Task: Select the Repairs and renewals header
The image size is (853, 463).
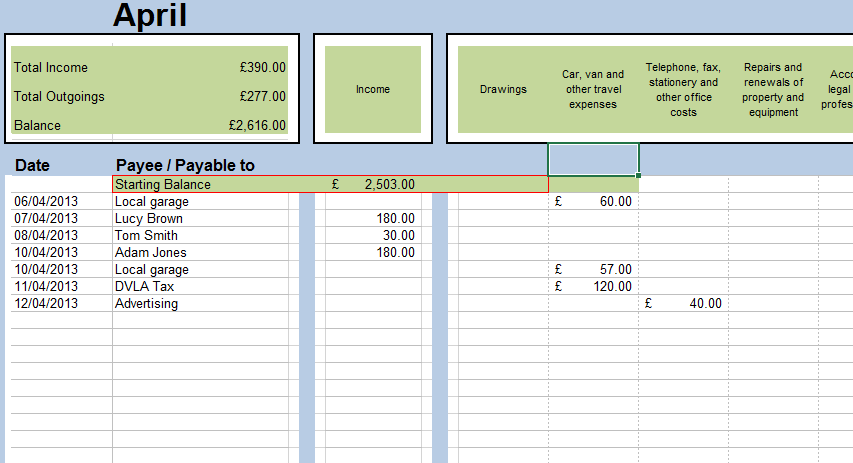Action: pos(773,89)
